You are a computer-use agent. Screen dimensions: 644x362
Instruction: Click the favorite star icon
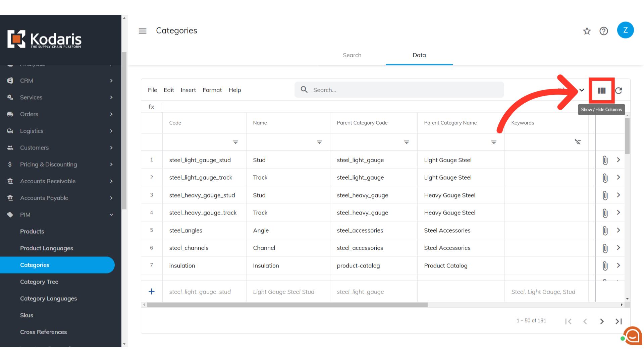pyautogui.click(x=587, y=31)
